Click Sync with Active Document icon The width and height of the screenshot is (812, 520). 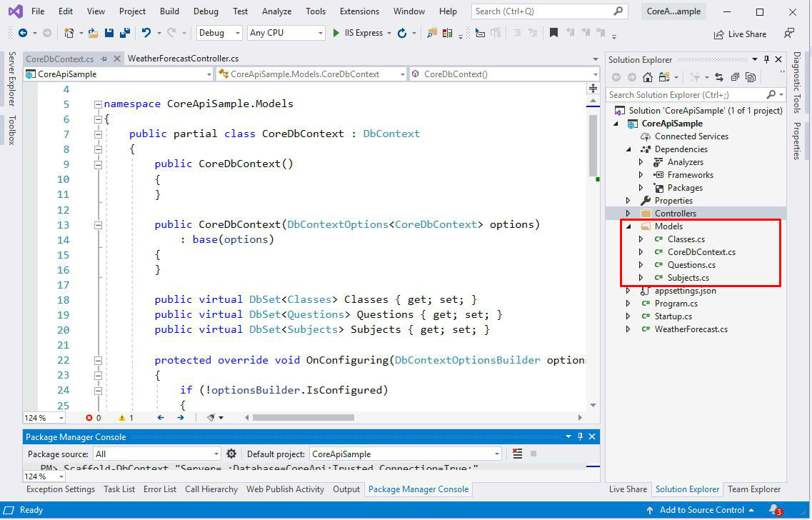(719, 77)
